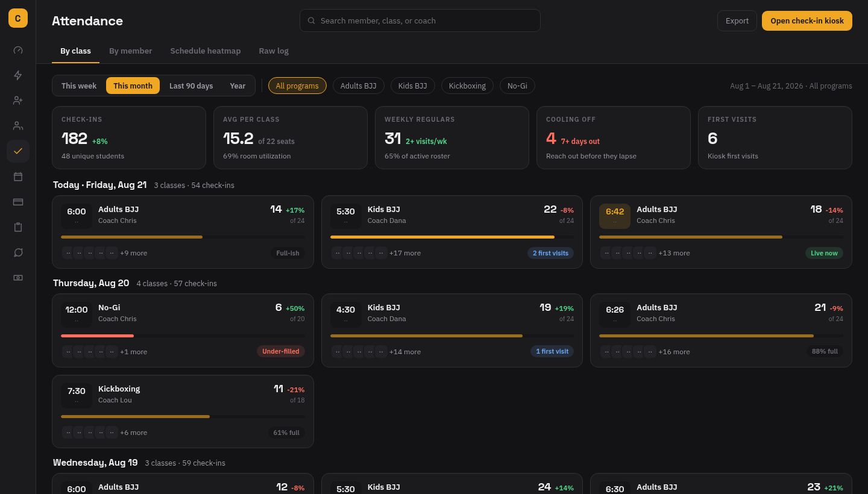The height and width of the screenshot is (494, 868).
Task: Switch to the By member tab
Action: (x=131, y=51)
